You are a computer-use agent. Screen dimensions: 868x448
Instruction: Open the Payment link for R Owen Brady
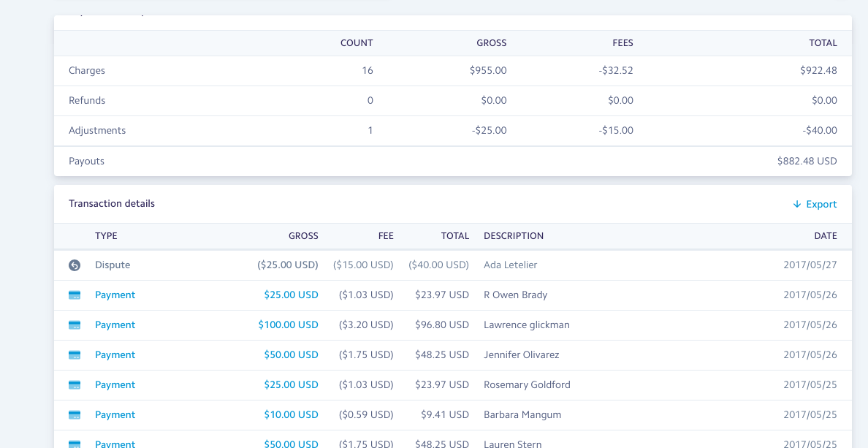pos(115,295)
